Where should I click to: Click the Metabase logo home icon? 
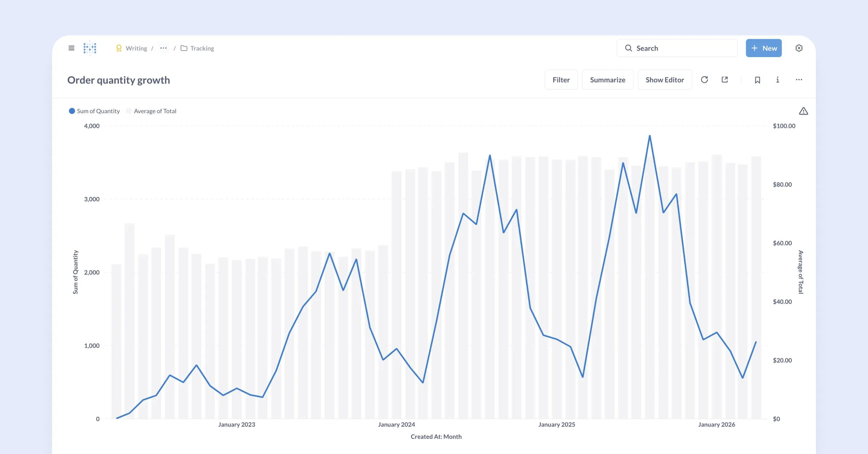(x=90, y=48)
